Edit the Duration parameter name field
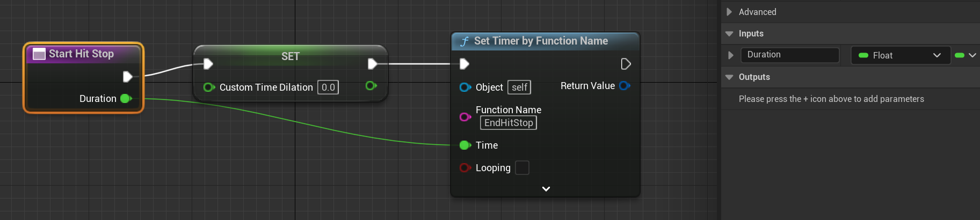 click(789, 55)
